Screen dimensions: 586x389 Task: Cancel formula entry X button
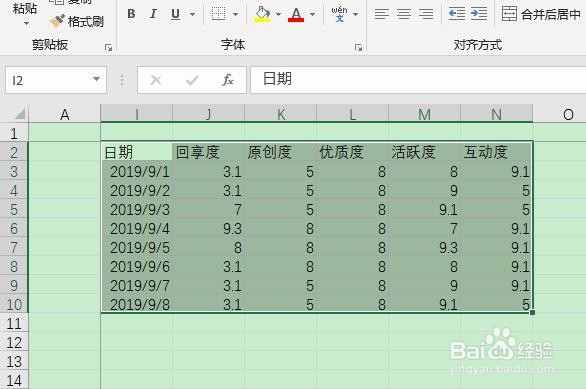coord(155,80)
